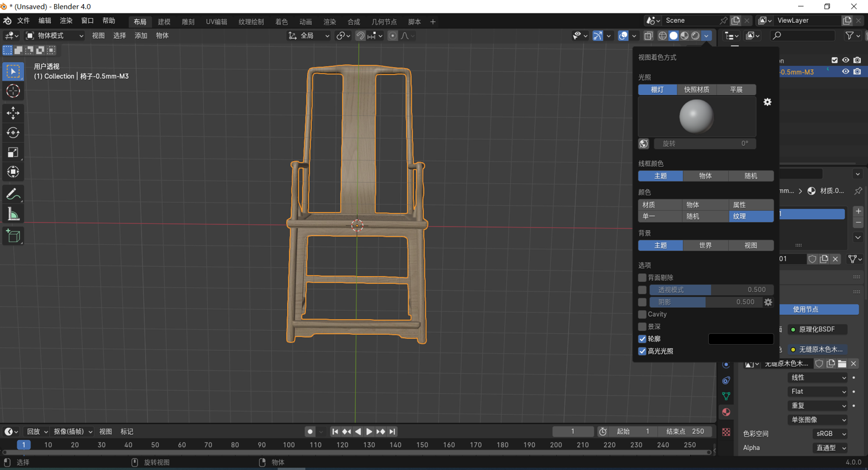Select the Add Cube tool

(x=13, y=236)
